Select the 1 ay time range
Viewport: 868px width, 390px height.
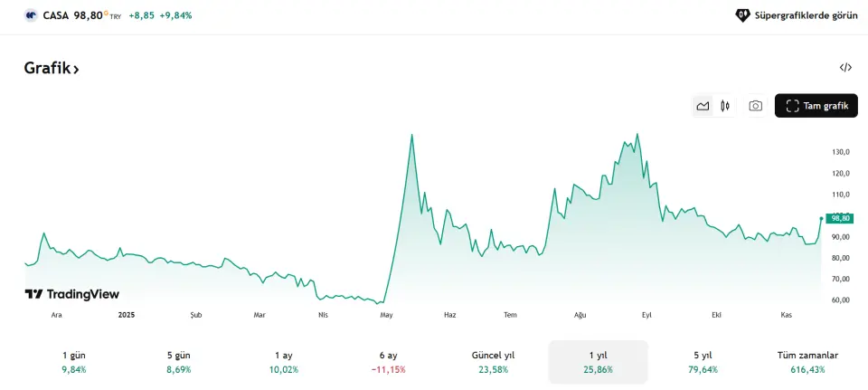(x=283, y=362)
